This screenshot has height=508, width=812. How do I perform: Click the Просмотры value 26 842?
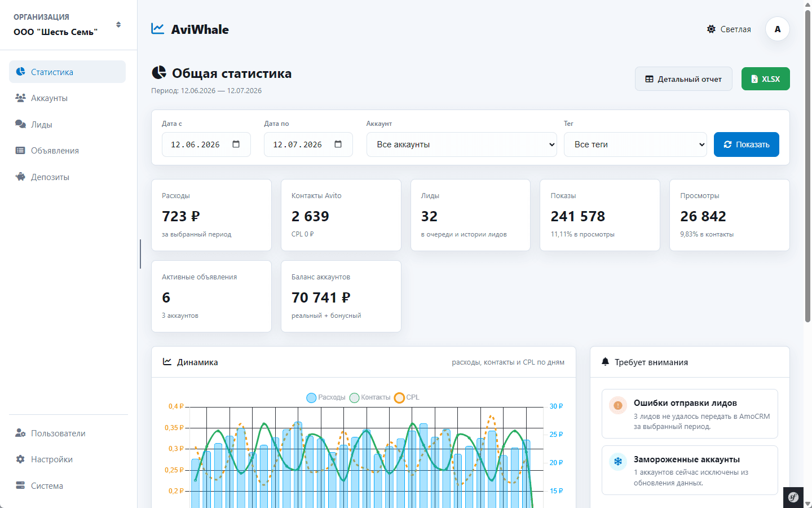point(703,216)
